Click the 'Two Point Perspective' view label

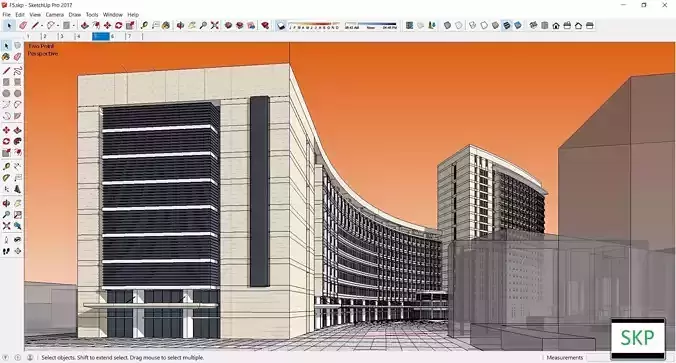tap(43, 50)
